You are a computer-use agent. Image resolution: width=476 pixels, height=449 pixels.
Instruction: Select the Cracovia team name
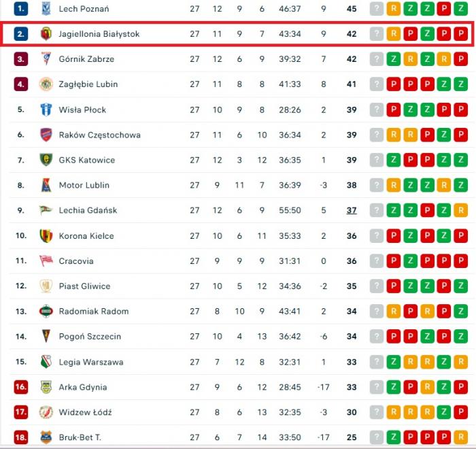click(x=76, y=261)
